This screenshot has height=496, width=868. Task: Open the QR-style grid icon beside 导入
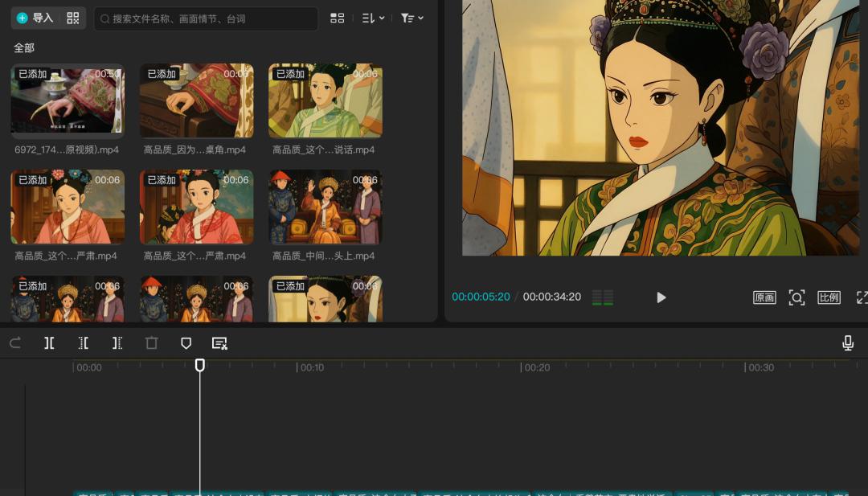click(x=73, y=18)
